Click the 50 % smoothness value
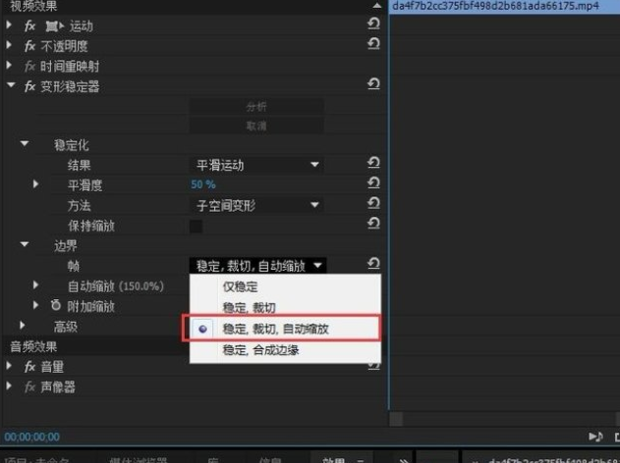This screenshot has height=463, width=620. [203, 184]
